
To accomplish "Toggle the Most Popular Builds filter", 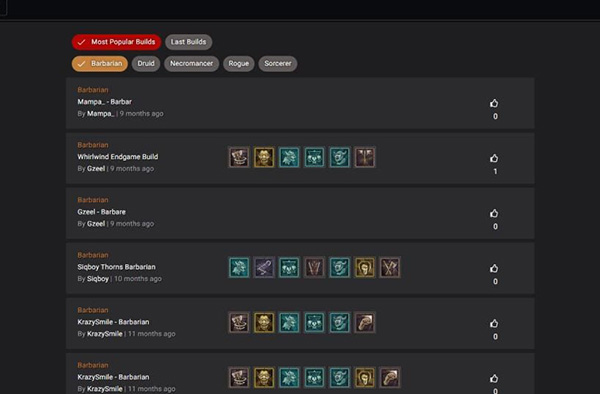I will coord(116,42).
